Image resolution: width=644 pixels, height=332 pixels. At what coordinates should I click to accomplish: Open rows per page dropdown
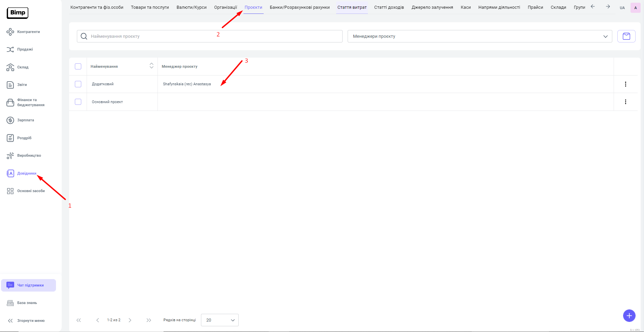219,320
